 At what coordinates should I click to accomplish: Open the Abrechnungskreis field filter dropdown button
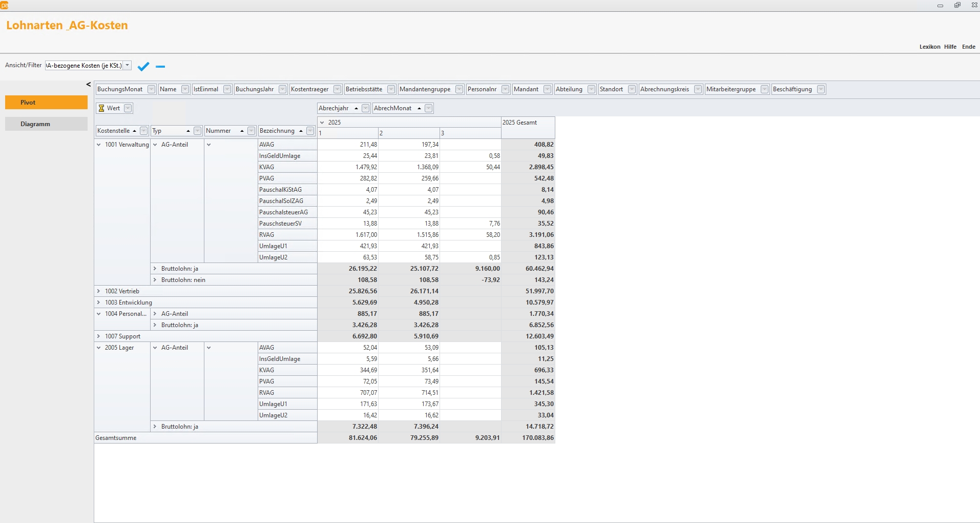[698, 89]
